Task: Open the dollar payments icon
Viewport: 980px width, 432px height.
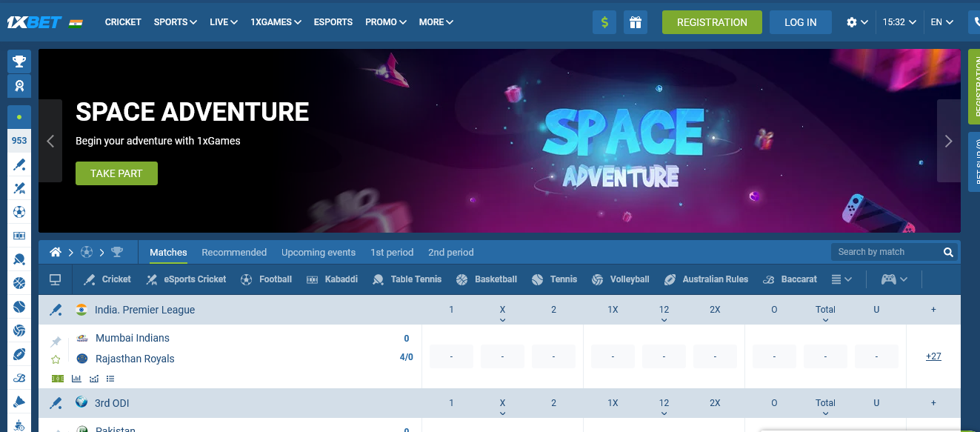Action: coord(604,22)
